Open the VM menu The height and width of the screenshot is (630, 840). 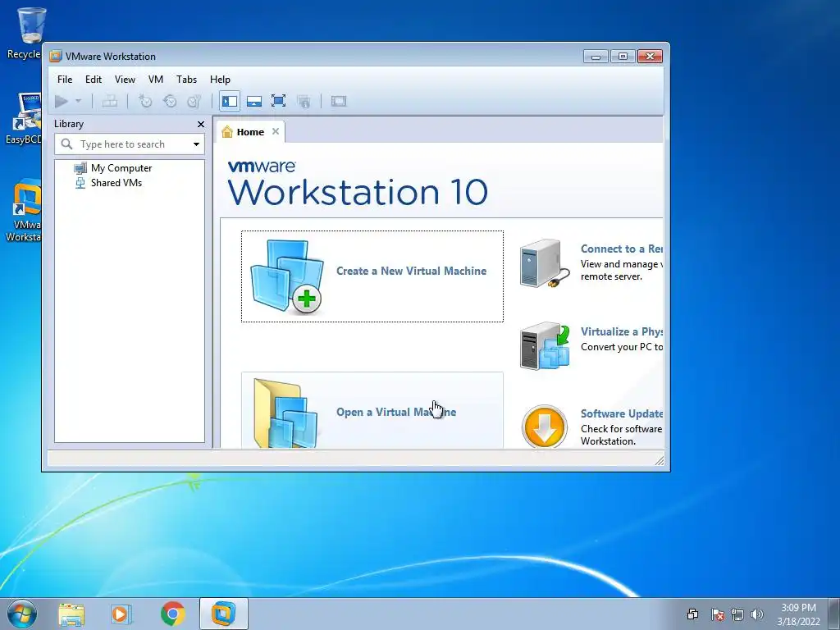click(x=156, y=80)
